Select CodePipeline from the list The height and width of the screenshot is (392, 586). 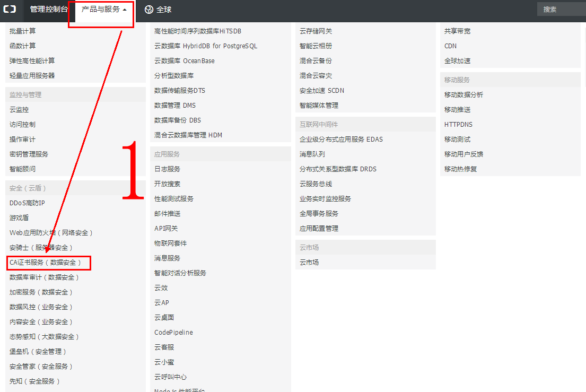173,333
